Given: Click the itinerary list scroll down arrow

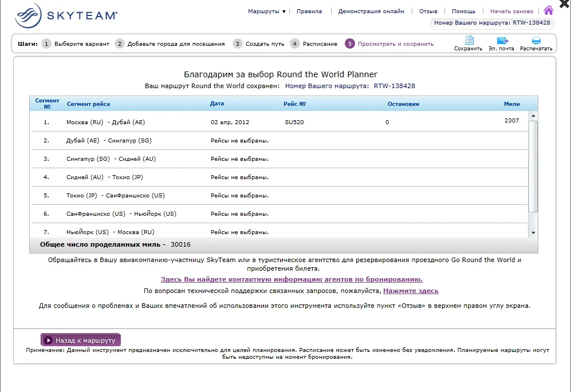Looking at the screenshot, I should (x=533, y=233).
